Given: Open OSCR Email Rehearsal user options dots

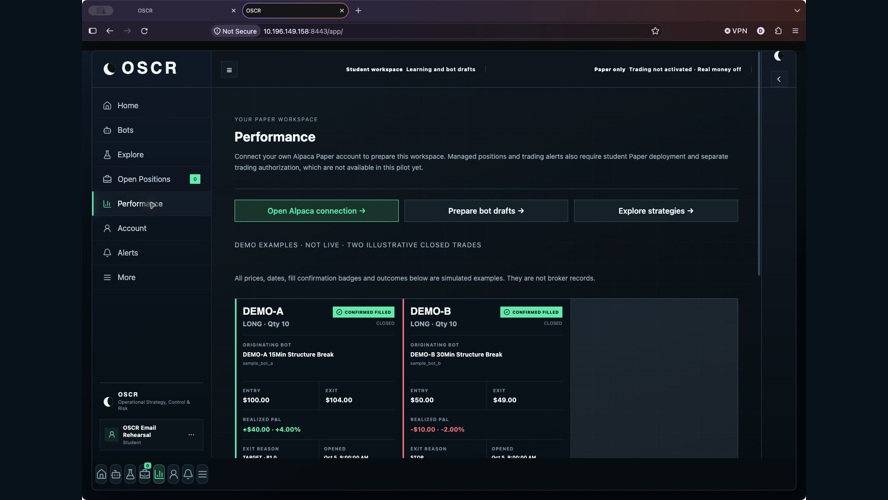Looking at the screenshot, I should point(191,435).
